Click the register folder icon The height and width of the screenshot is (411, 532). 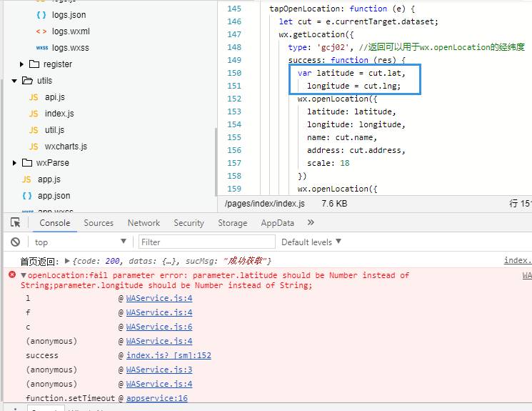[x=34, y=64]
